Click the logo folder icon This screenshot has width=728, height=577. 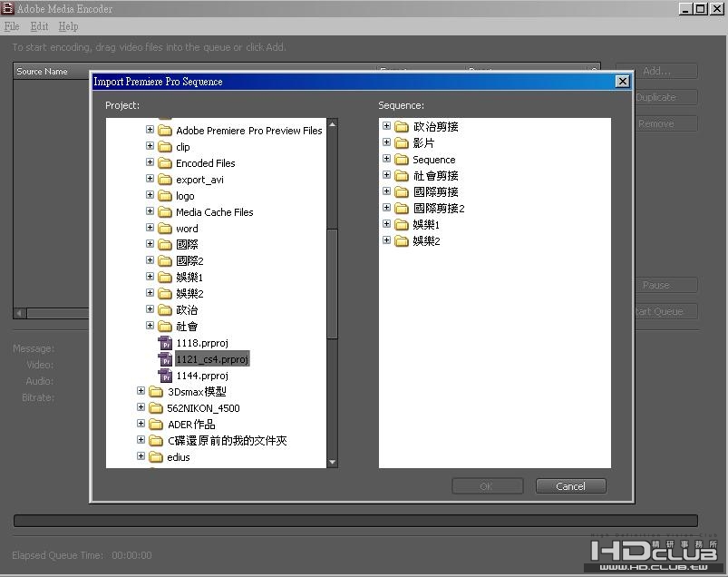[165, 196]
